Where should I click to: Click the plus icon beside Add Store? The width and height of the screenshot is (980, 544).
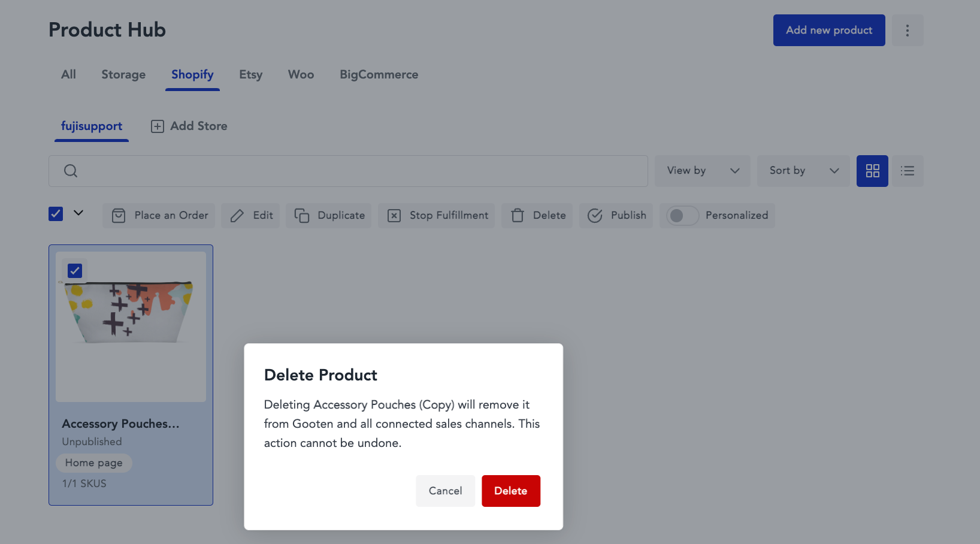tap(158, 126)
